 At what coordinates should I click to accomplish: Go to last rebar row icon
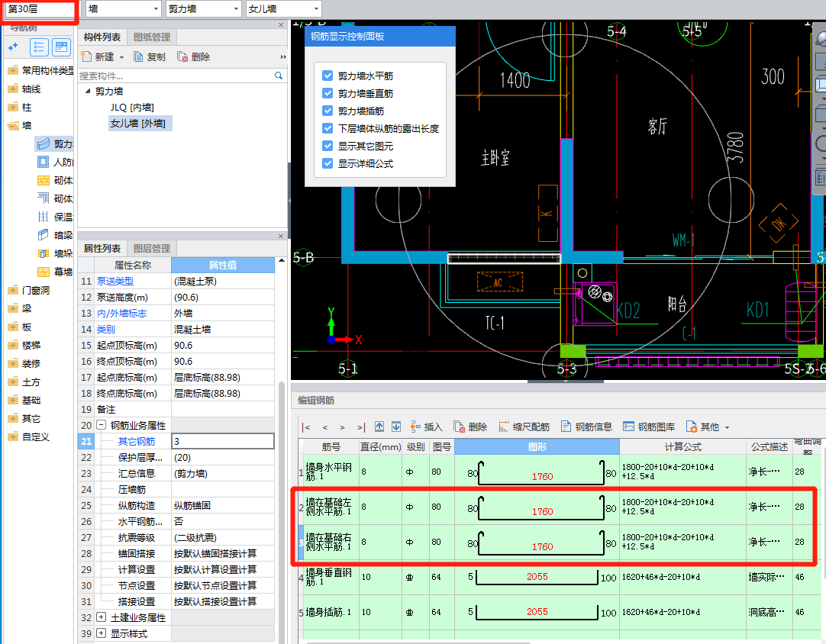point(361,427)
